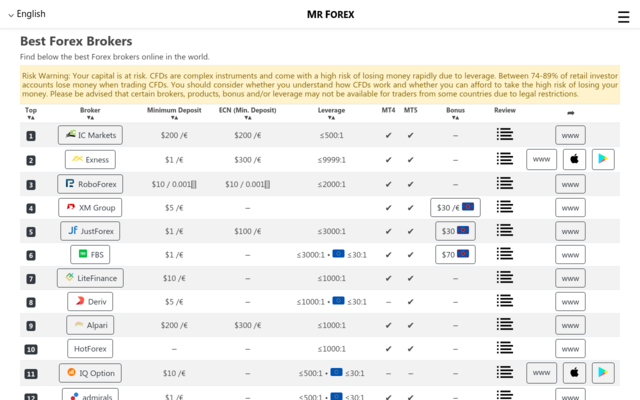640x400 pixels.
Task: Visit FBS website via www button
Action: pyautogui.click(x=570, y=255)
